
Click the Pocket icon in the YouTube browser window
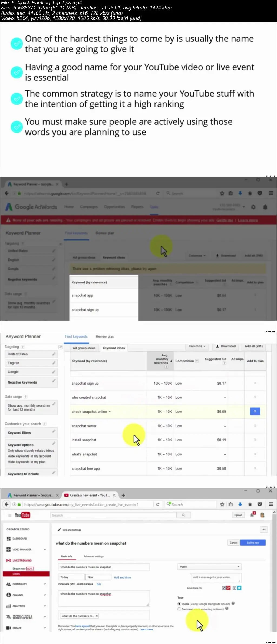[x=260, y=504]
